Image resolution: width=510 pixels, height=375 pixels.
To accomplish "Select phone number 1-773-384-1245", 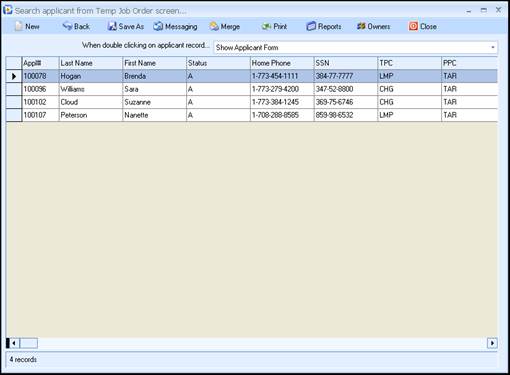I will click(282, 102).
